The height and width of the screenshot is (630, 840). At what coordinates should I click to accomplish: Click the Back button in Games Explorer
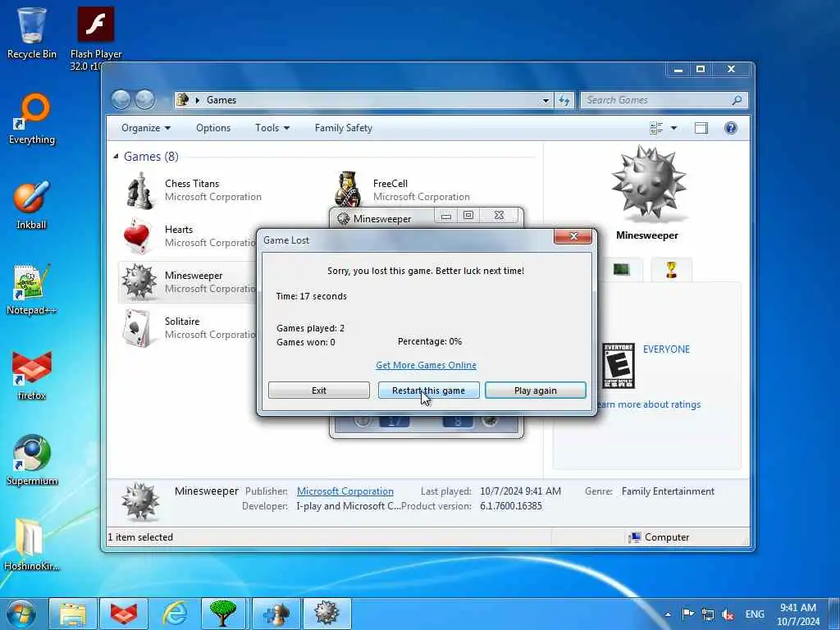(121, 99)
